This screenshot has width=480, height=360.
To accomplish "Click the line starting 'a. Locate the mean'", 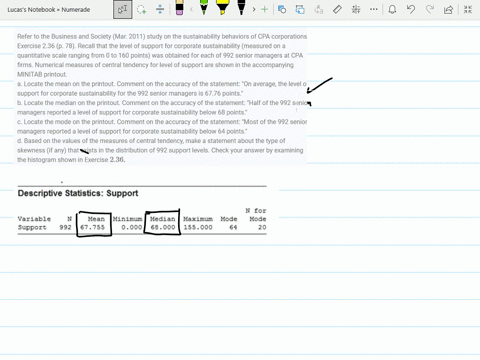I will tap(162, 84).
